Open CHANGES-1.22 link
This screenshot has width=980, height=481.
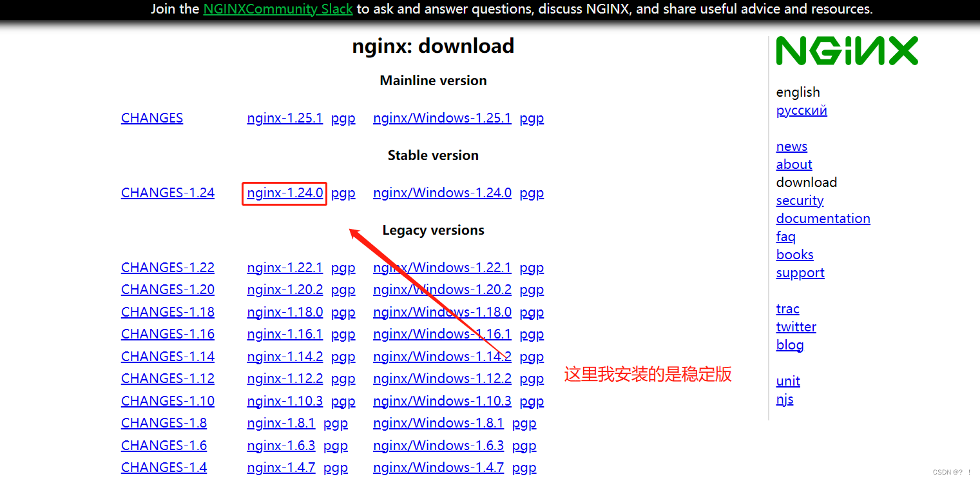168,268
